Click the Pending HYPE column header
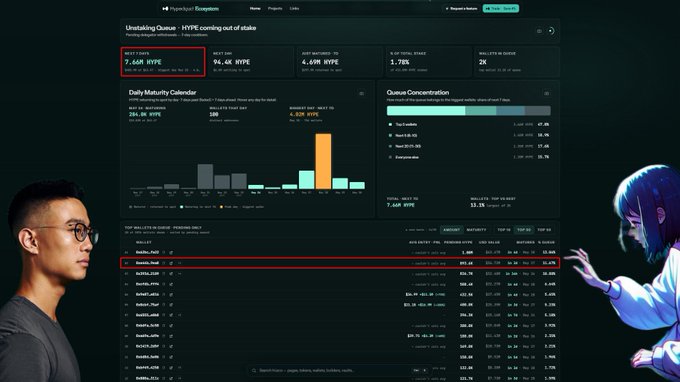 click(458, 242)
